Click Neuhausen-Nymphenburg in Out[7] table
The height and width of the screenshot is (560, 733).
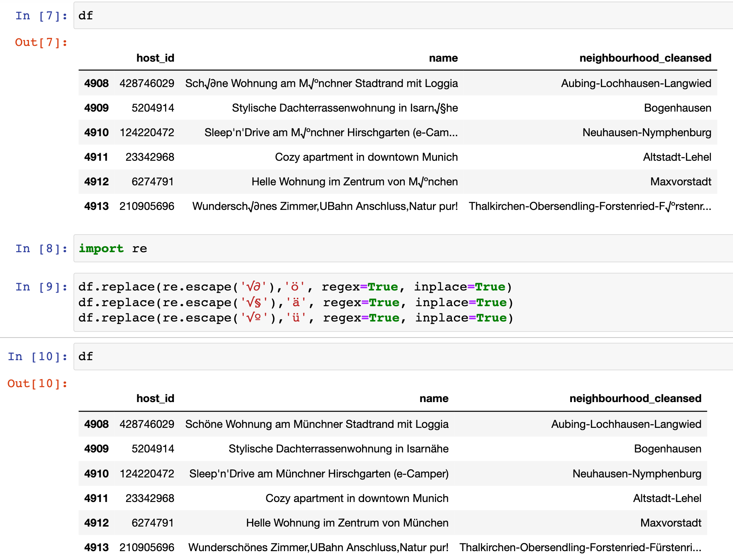(x=647, y=133)
